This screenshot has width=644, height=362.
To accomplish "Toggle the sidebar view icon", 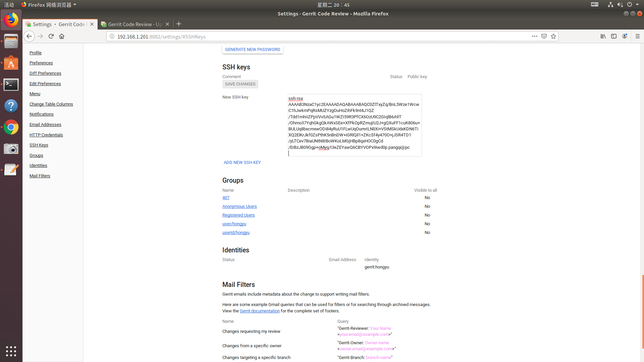I will tap(614, 36).
